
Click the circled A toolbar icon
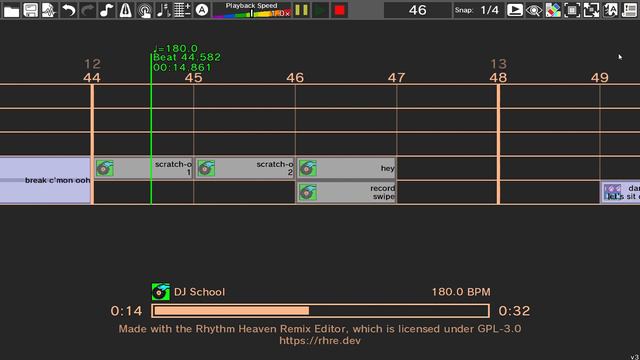(x=202, y=10)
